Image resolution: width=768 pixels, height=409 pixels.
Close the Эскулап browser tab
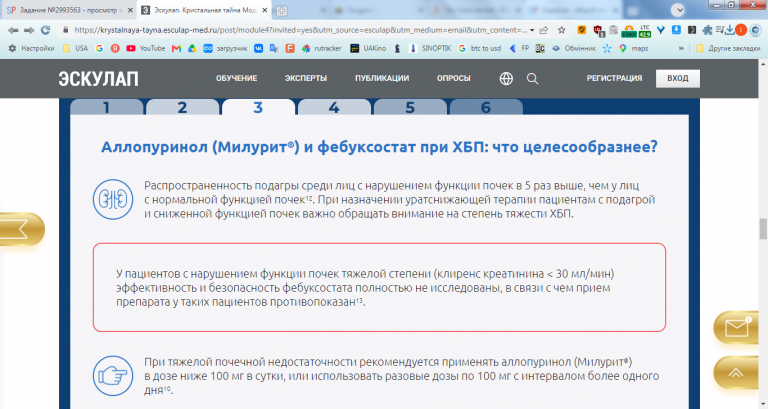264,10
